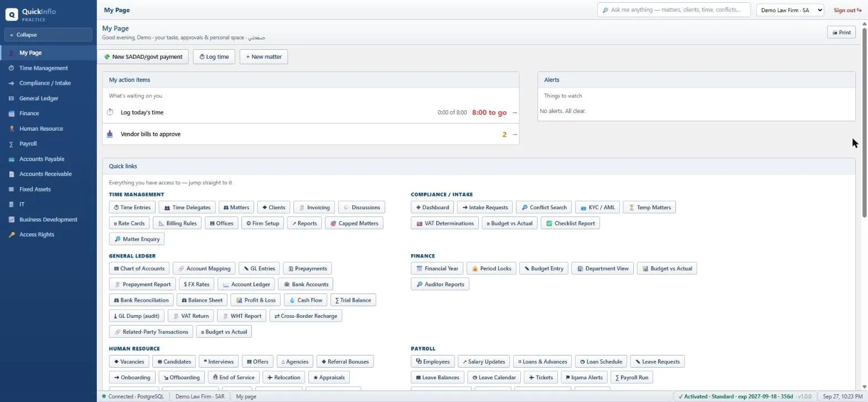868x402 pixels.
Task: Open Time Entries quick link
Action: point(132,208)
